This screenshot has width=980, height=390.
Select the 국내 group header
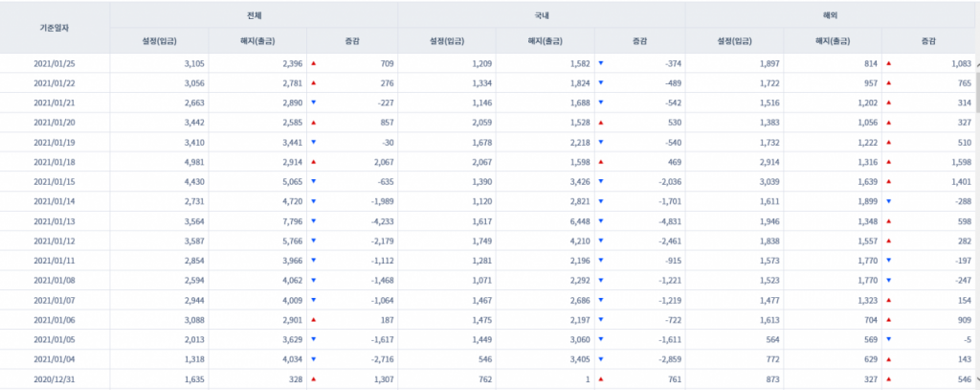click(541, 15)
